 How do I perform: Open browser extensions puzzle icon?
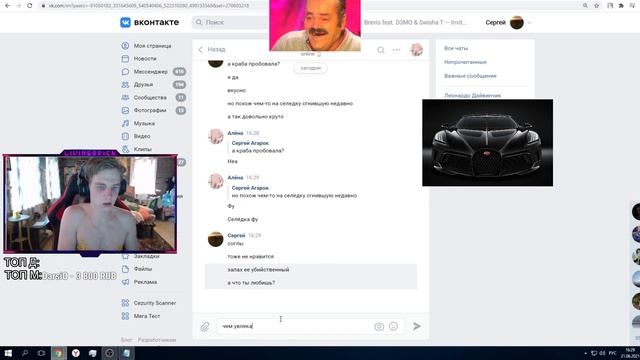pos(621,6)
